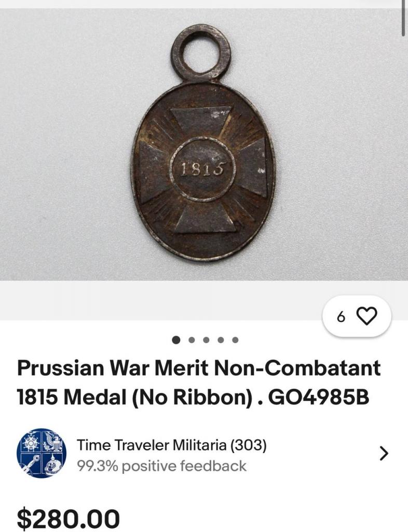Tap the heart watchlist icon
Viewport: 408px width, 532px height.
pyautogui.click(x=367, y=316)
